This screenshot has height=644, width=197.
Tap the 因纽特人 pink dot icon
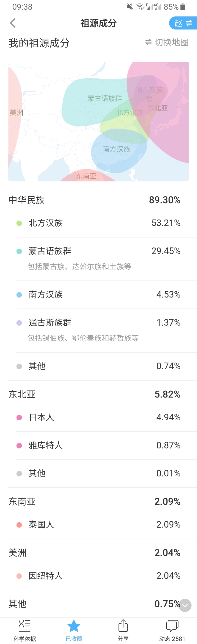pos(19,576)
